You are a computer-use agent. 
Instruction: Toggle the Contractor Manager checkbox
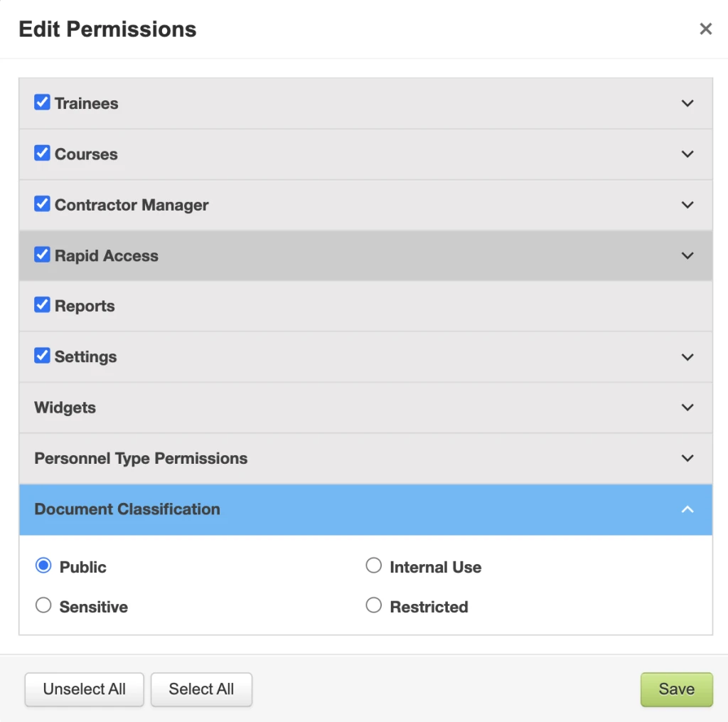(x=42, y=203)
